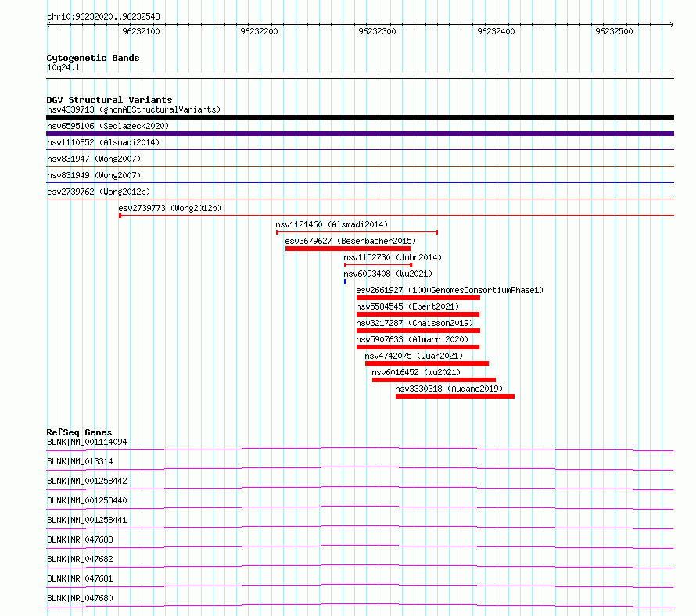The image size is (696, 616).
Task: Open nsv3330318 (Audano2019) label
Action: point(449,389)
